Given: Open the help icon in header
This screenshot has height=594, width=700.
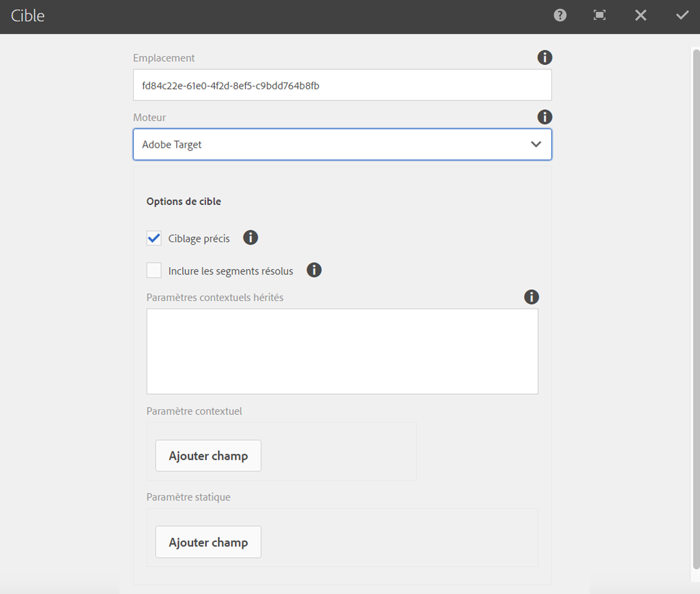Looking at the screenshot, I should pyautogui.click(x=560, y=15).
